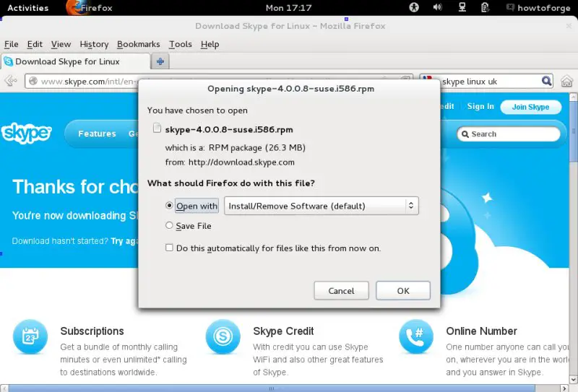Open the Features navigation item

pyautogui.click(x=97, y=134)
